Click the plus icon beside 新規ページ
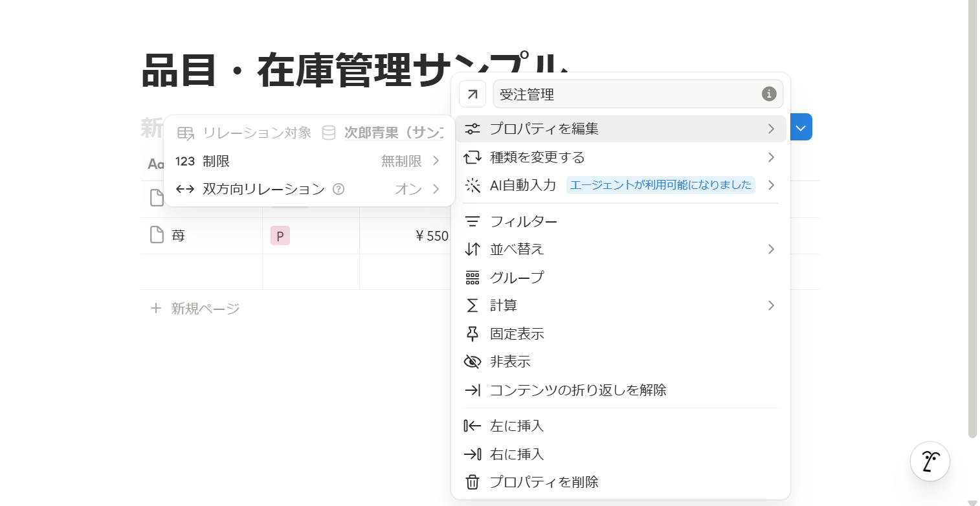 coord(155,308)
